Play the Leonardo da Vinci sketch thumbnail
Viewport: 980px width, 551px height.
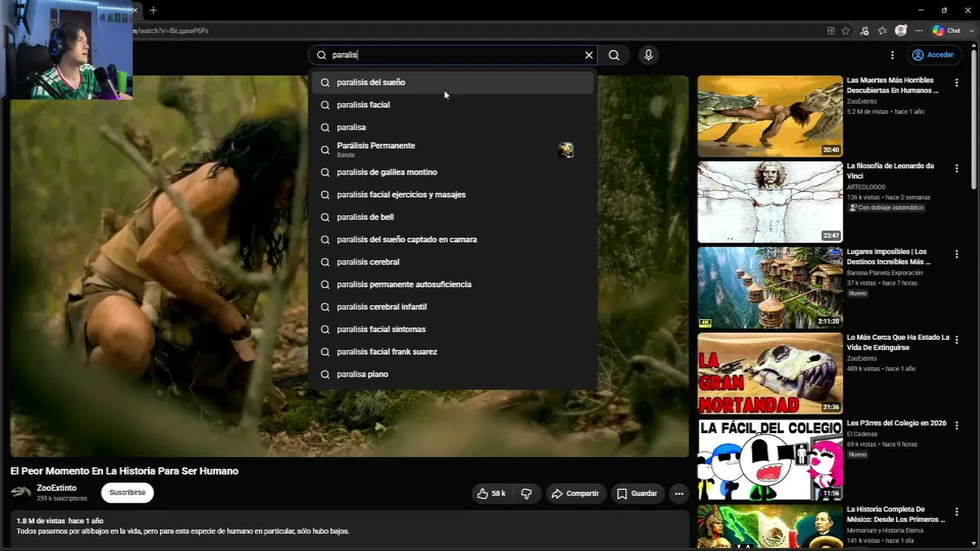coord(769,202)
